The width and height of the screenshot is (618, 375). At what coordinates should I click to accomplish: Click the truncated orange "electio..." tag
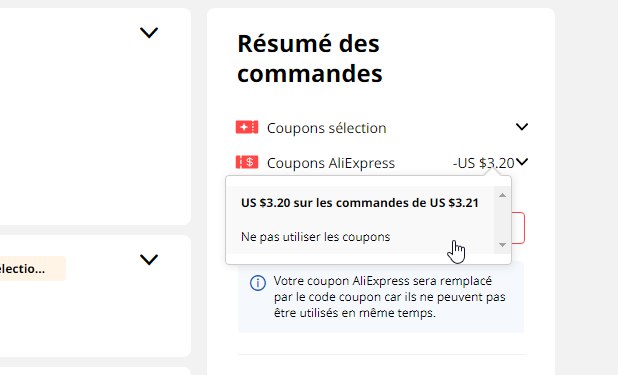[x=32, y=269]
